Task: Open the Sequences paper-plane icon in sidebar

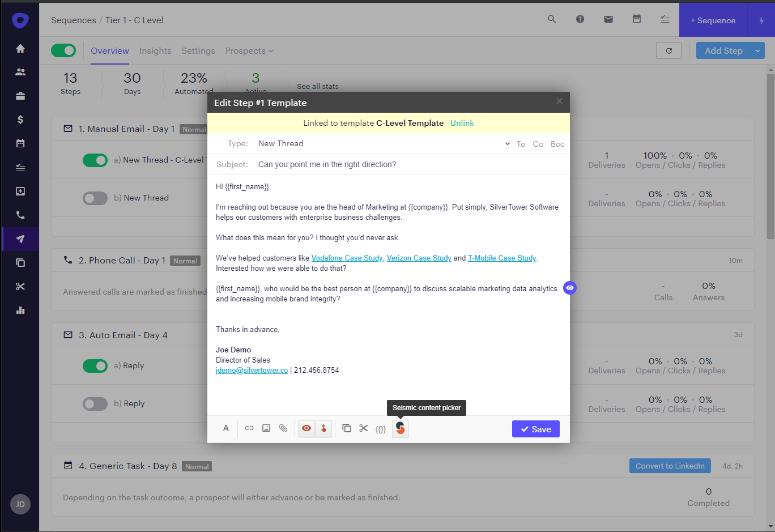Action: pyautogui.click(x=20, y=239)
